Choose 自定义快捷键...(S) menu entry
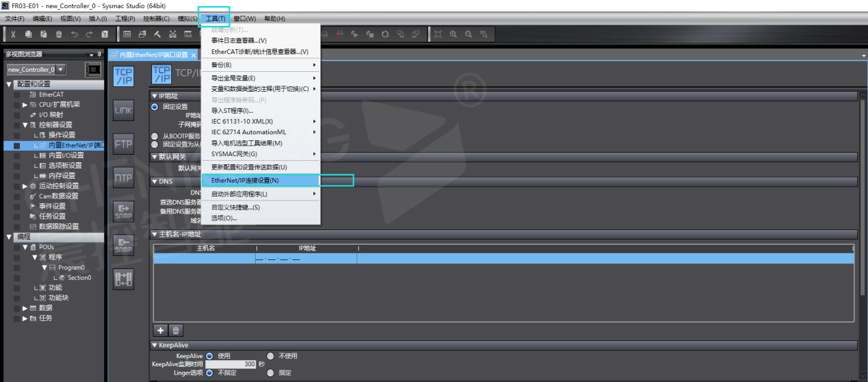 click(x=261, y=207)
